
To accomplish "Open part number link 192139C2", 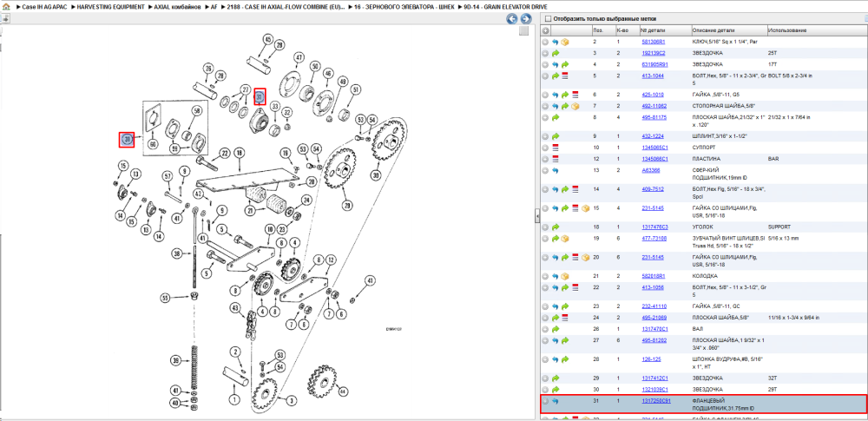I will (654, 53).
